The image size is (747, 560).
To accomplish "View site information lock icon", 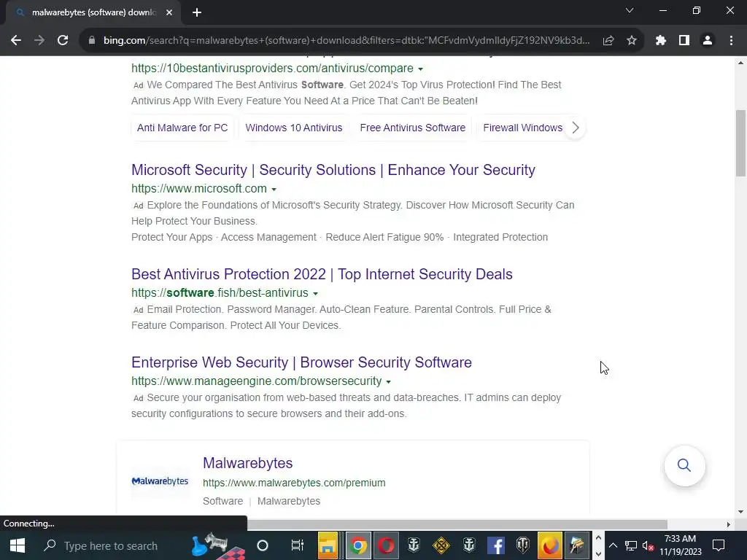I will [x=92, y=41].
